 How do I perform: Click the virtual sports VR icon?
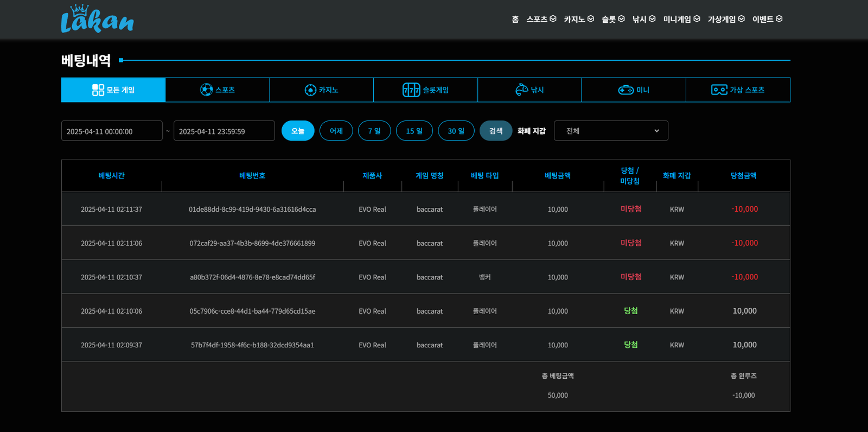[719, 90]
